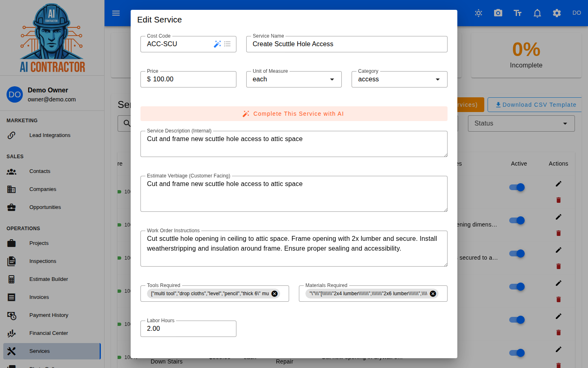Click the fourth row's edit pencil icon
This screenshot has height=368, width=588.
(x=559, y=283)
